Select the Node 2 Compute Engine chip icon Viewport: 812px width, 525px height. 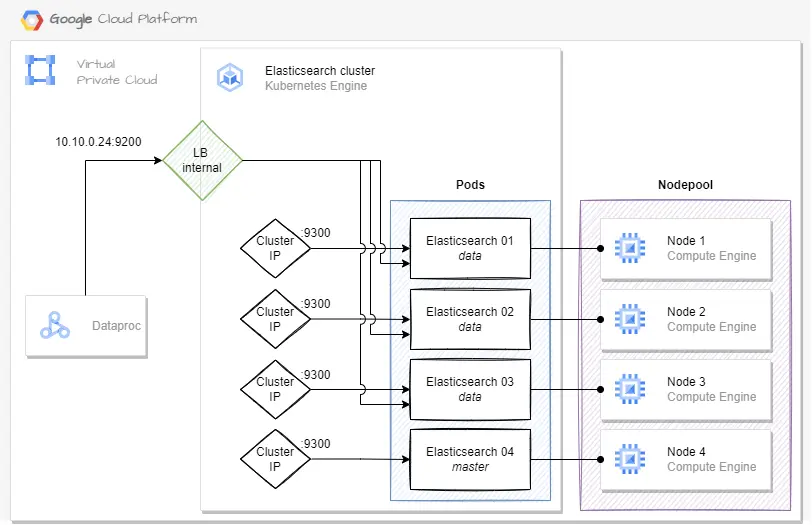630,319
